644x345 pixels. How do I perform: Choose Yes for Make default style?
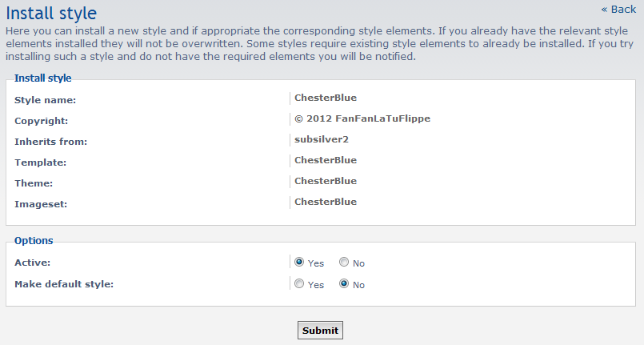coord(299,284)
